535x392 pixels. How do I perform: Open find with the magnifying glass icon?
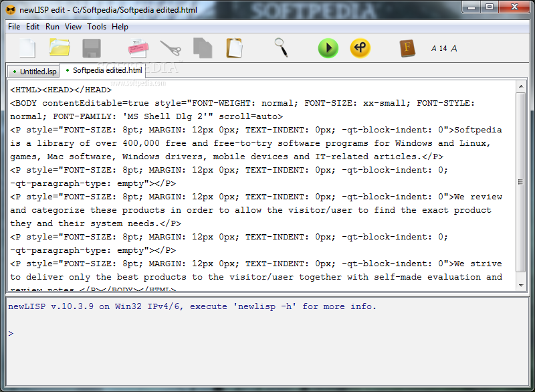point(281,47)
